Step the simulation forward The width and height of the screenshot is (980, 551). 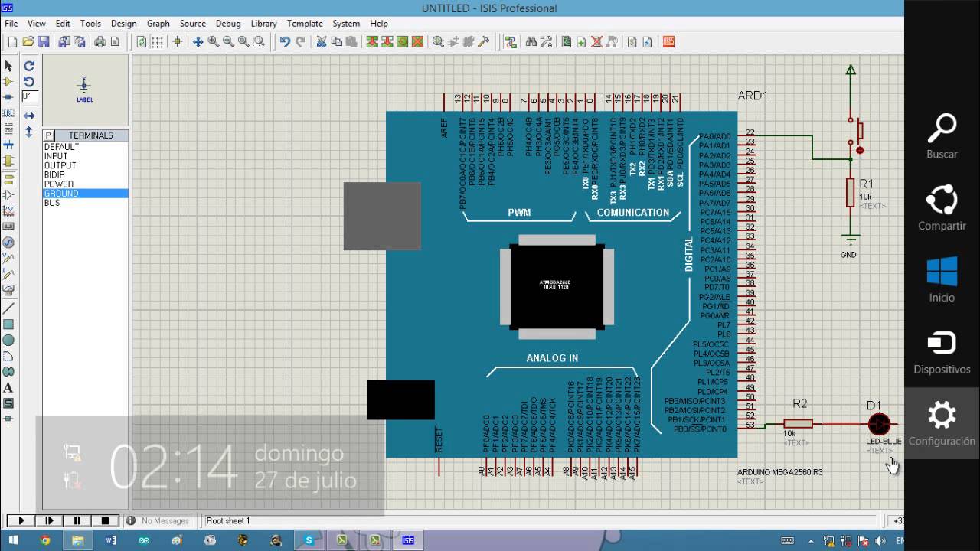pyautogui.click(x=49, y=520)
